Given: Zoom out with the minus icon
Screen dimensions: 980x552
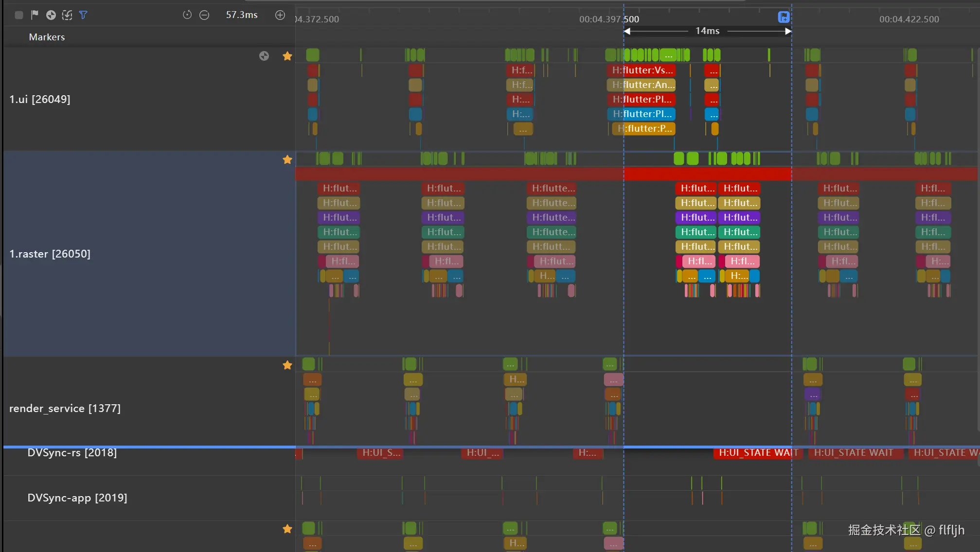Looking at the screenshot, I should [204, 15].
